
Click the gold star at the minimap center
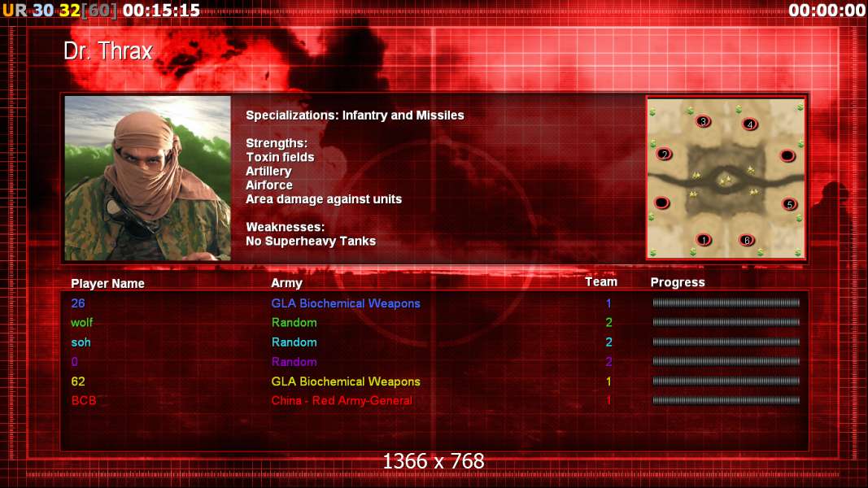[725, 180]
